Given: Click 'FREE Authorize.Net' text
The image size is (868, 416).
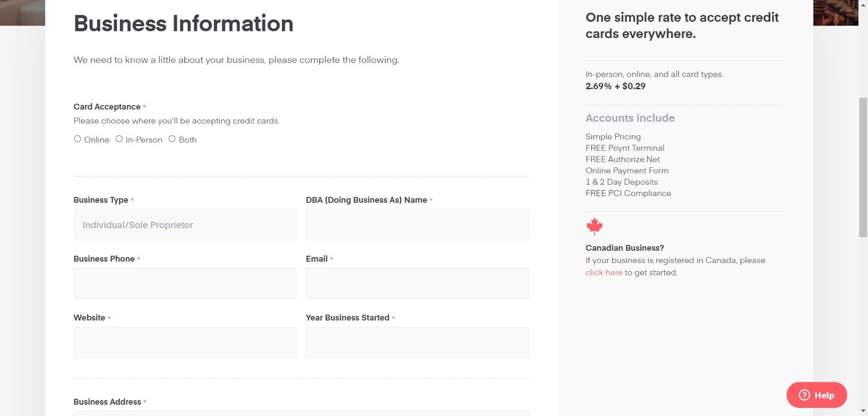Looking at the screenshot, I should 623,159.
